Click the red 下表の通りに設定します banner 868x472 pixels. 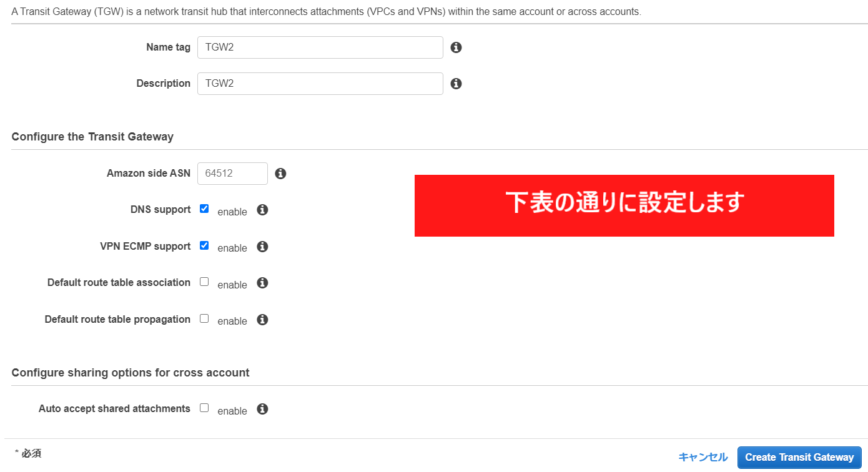pos(624,205)
